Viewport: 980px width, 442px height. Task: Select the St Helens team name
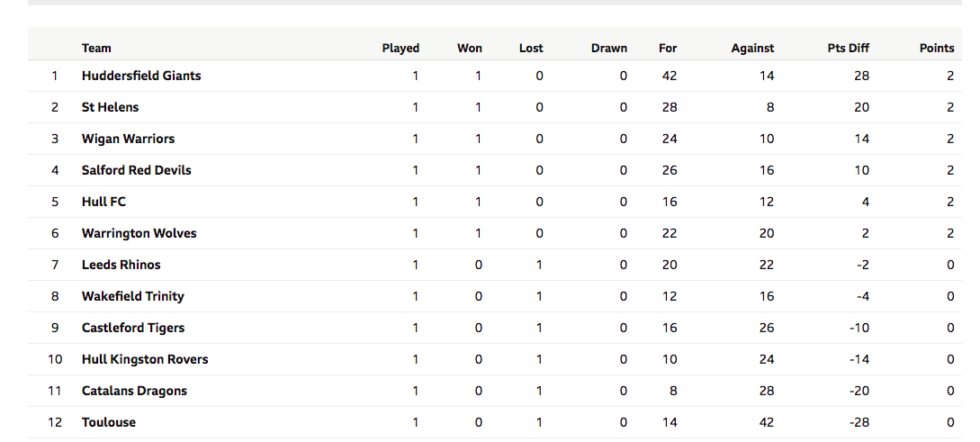[110, 107]
